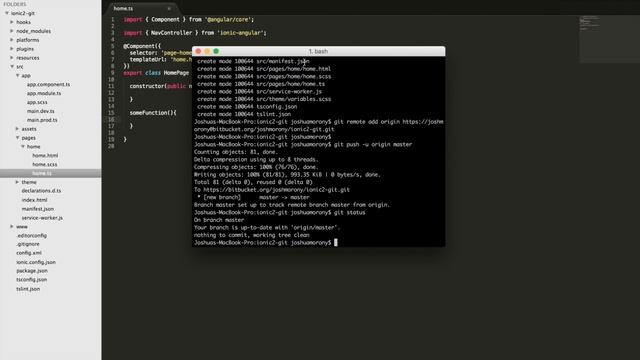Close the bash terminal window
640x360 pixels.
pos(198,51)
